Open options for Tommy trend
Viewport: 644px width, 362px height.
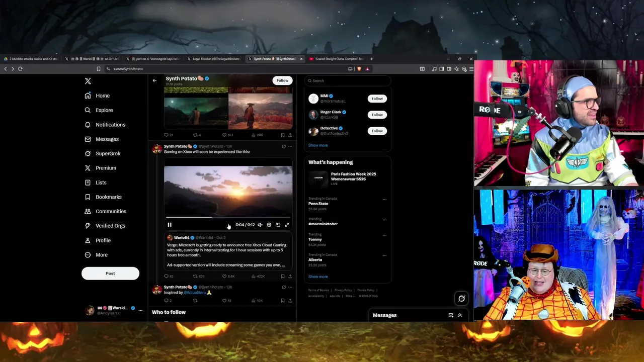[384, 235]
